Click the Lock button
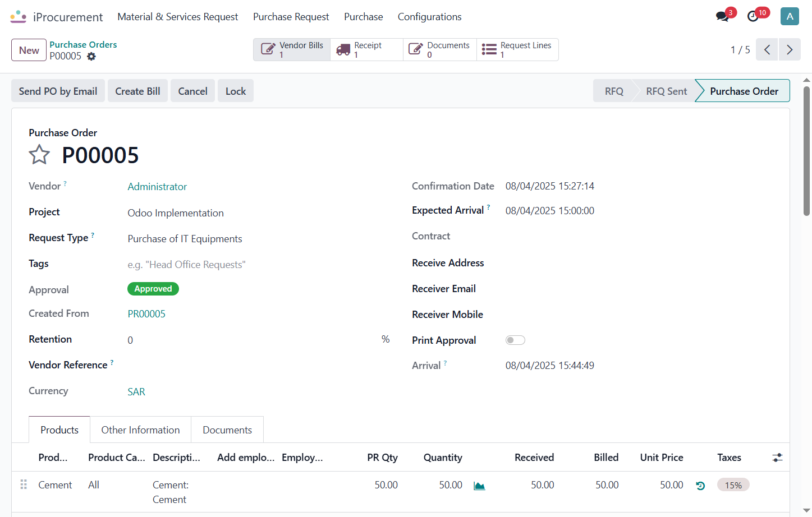The height and width of the screenshot is (517, 812). coord(236,91)
